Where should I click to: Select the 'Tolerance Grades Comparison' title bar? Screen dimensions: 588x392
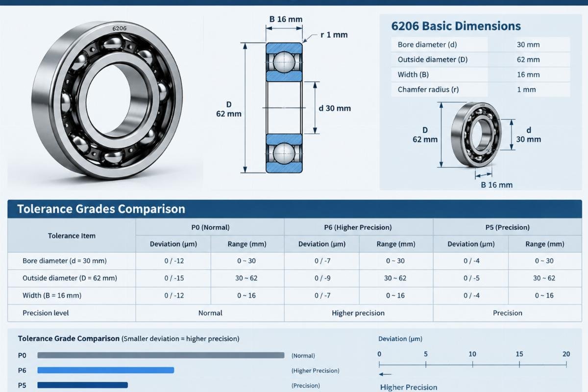[294, 209]
